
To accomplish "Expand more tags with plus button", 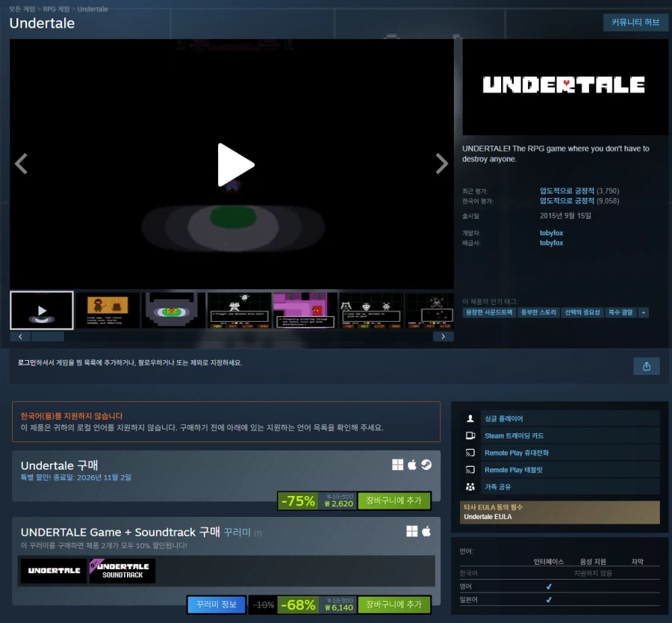I will point(644,312).
